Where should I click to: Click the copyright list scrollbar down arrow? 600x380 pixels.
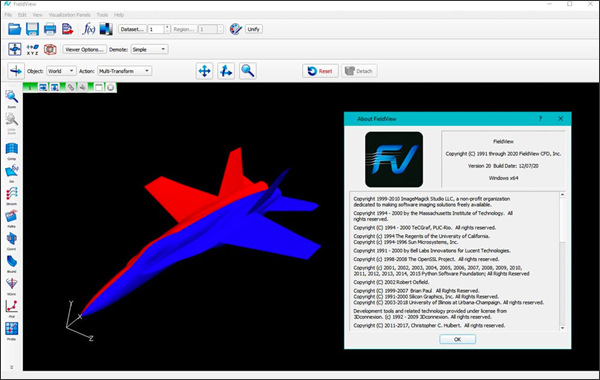click(562, 328)
